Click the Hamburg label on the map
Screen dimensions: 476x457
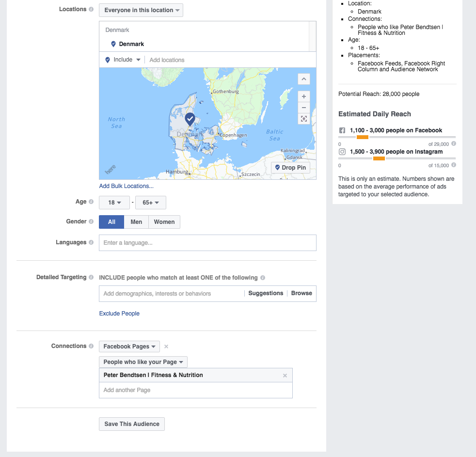click(x=177, y=172)
